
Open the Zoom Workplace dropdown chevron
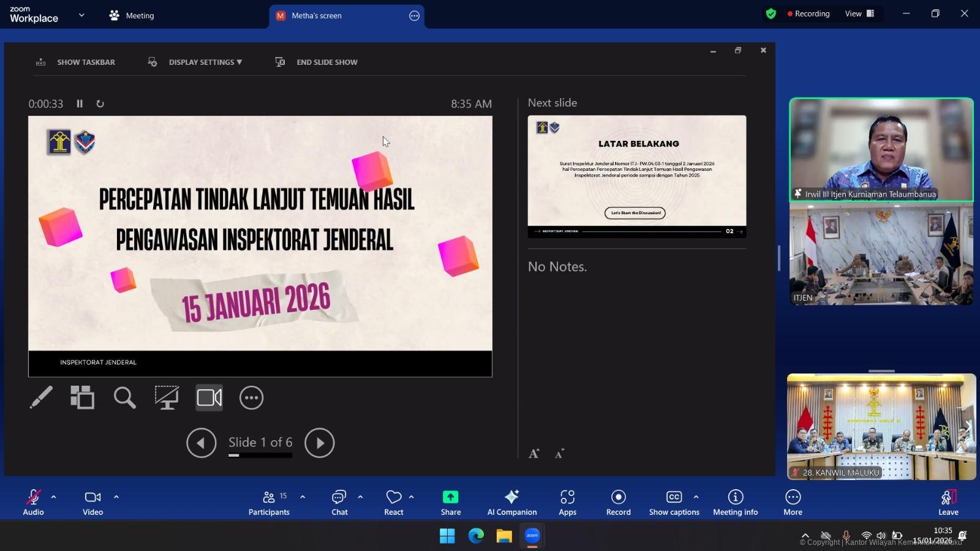(x=81, y=15)
